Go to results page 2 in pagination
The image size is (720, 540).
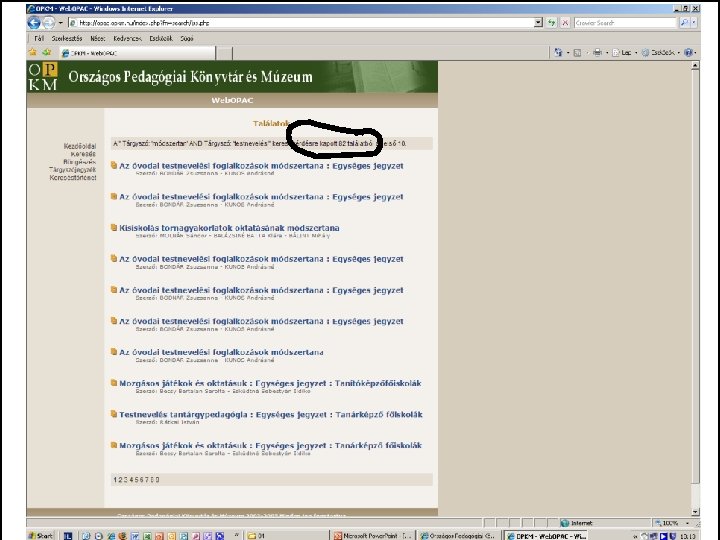coord(120,480)
